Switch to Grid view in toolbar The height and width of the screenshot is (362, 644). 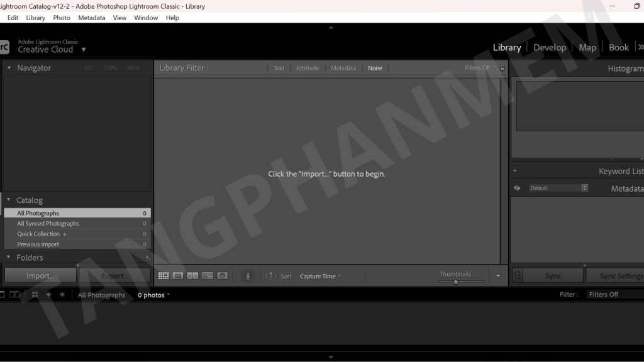[164, 276]
